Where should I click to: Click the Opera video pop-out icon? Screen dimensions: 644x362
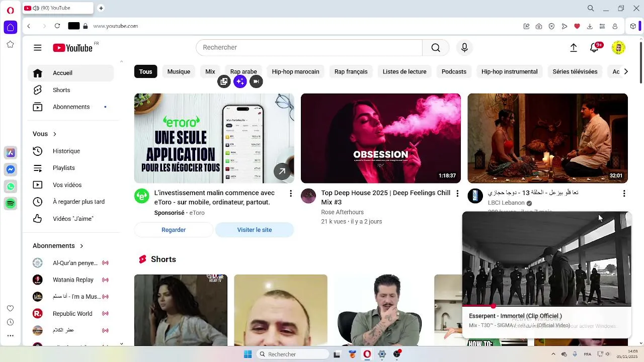tap(224, 81)
